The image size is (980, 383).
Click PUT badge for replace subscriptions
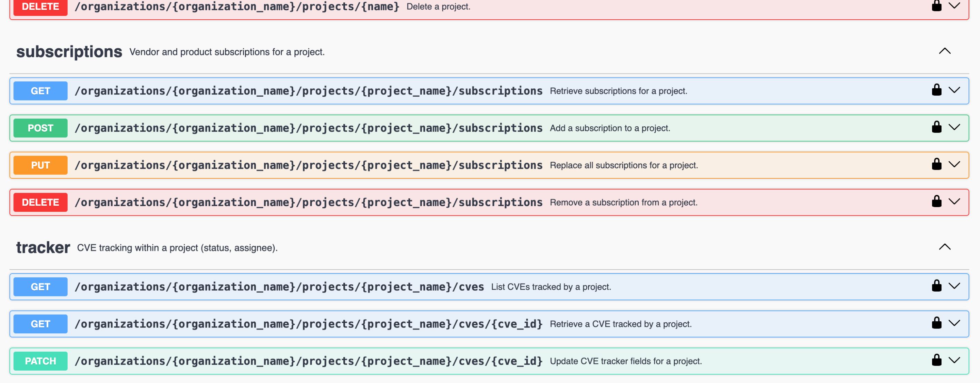click(40, 165)
